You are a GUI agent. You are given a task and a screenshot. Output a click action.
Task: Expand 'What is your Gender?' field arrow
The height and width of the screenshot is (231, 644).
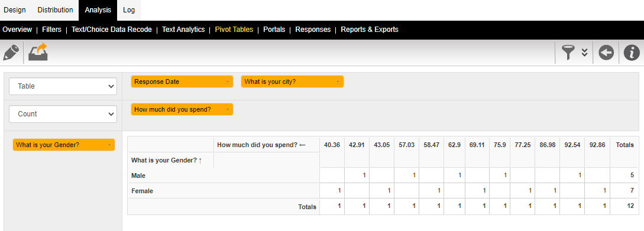click(x=109, y=145)
